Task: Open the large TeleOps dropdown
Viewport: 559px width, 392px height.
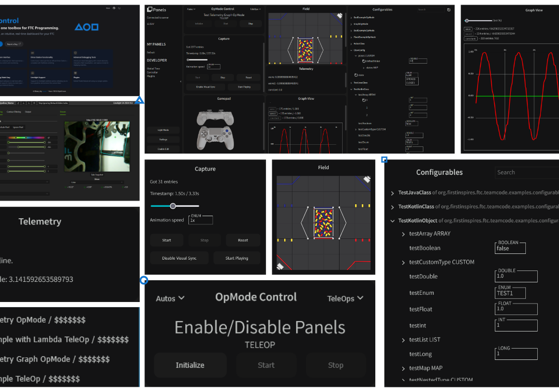Action: (x=345, y=298)
